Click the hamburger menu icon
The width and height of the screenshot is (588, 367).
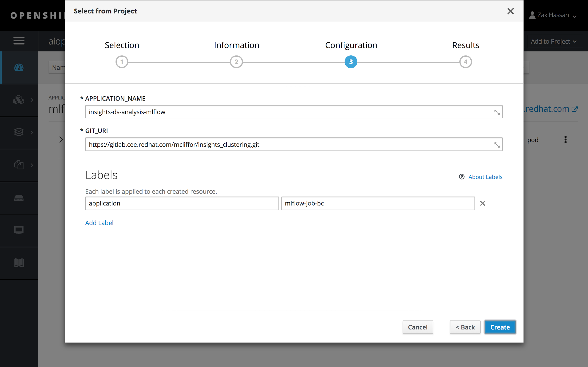click(x=19, y=41)
